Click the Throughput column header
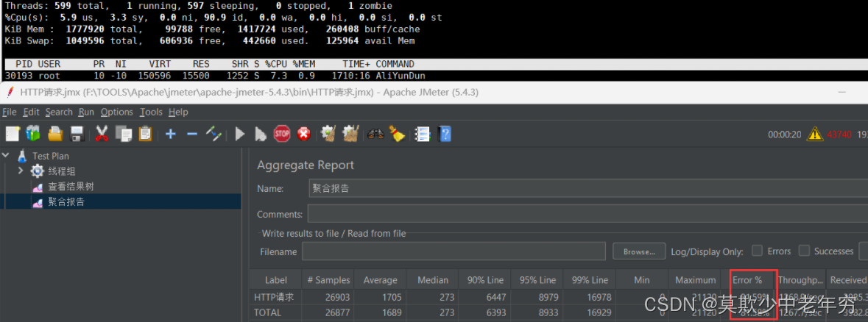 tap(800, 280)
